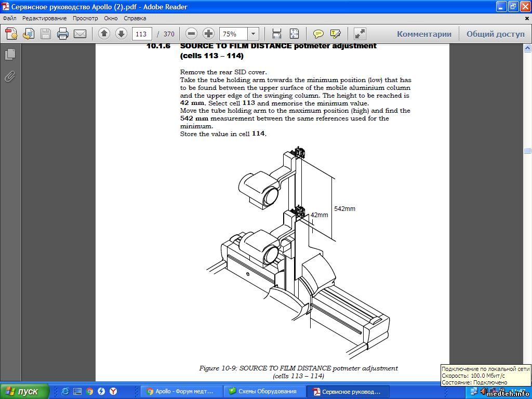This screenshot has width=532, height=399.
Task: Toggle fit one full page view
Action: [294, 34]
